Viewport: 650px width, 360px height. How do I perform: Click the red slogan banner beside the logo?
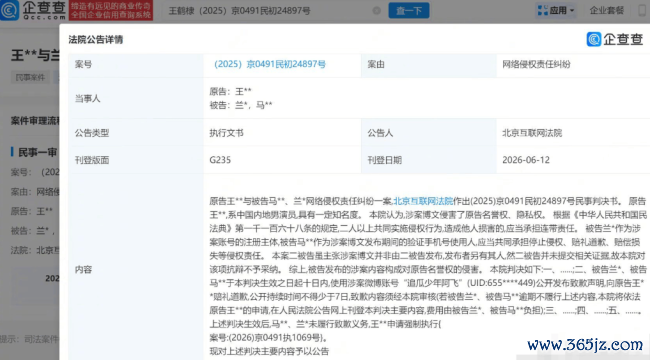(x=111, y=10)
